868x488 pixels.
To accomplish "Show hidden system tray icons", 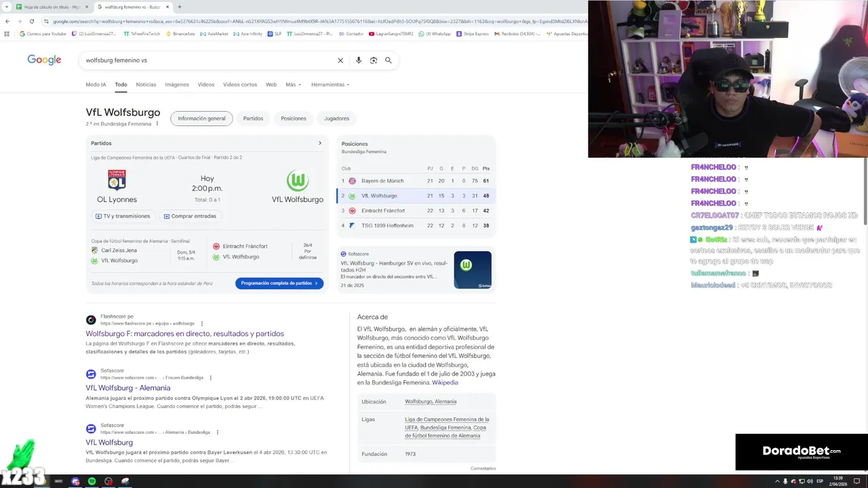I will [777, 481].
